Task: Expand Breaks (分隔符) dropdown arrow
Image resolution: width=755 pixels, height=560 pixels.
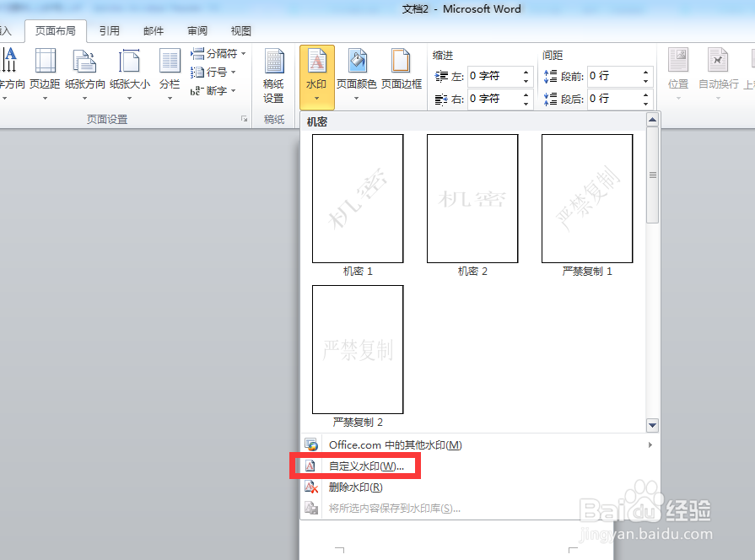Action: click(243, 53)
